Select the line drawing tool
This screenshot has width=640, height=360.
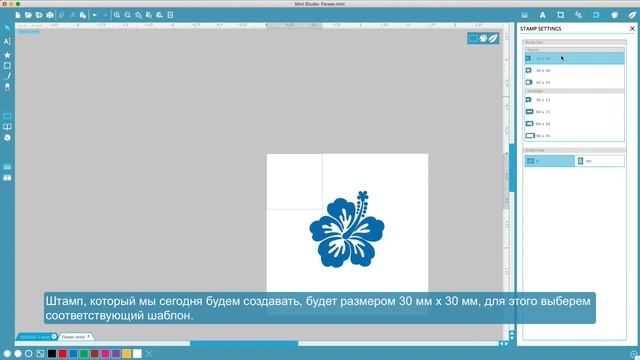pos(7,76)
